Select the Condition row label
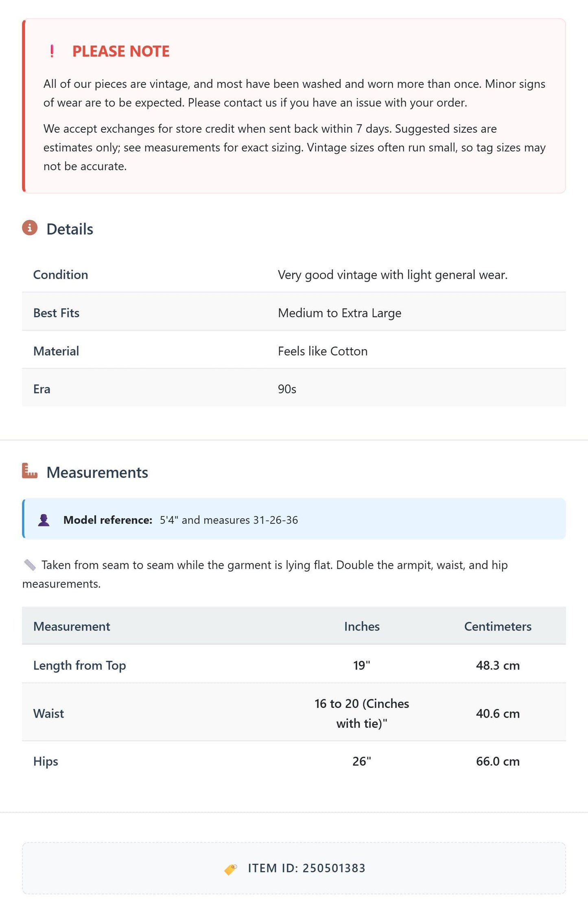588x913 pixels. pos(61,275)
